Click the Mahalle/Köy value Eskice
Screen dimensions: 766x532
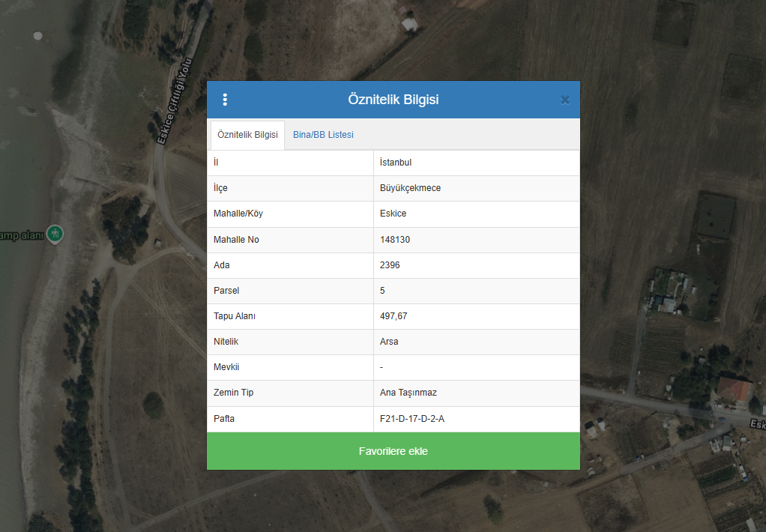[393, 214]
